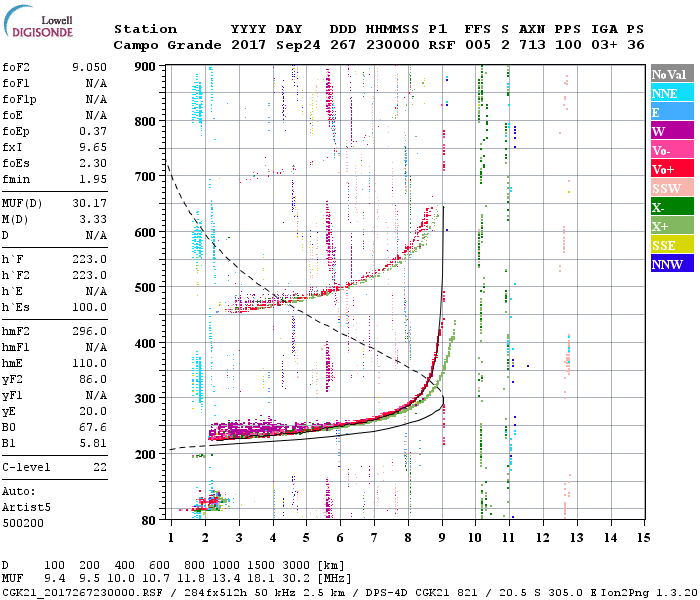Click the foF2 value 9.050

click(89, 67)
